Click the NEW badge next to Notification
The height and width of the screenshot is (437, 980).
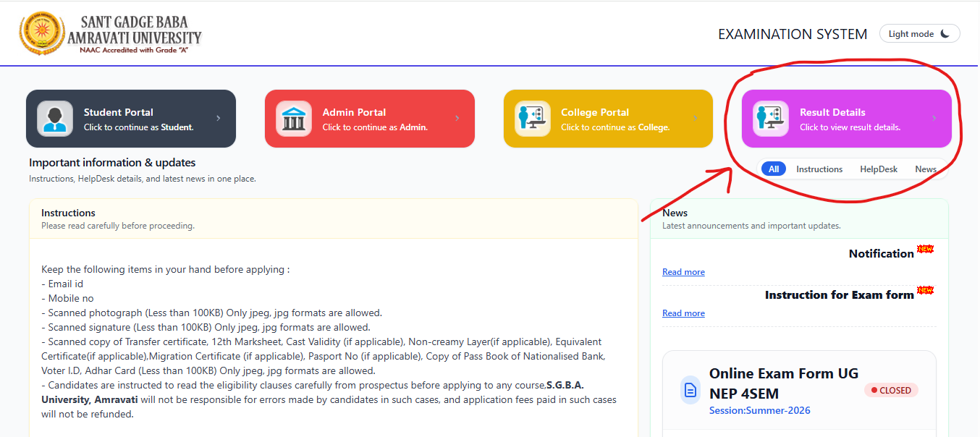[x=925, y=249]
